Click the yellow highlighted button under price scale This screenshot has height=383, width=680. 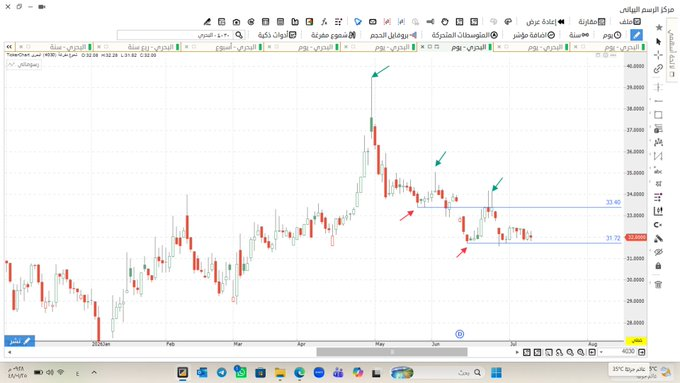[x=637, y=340]
